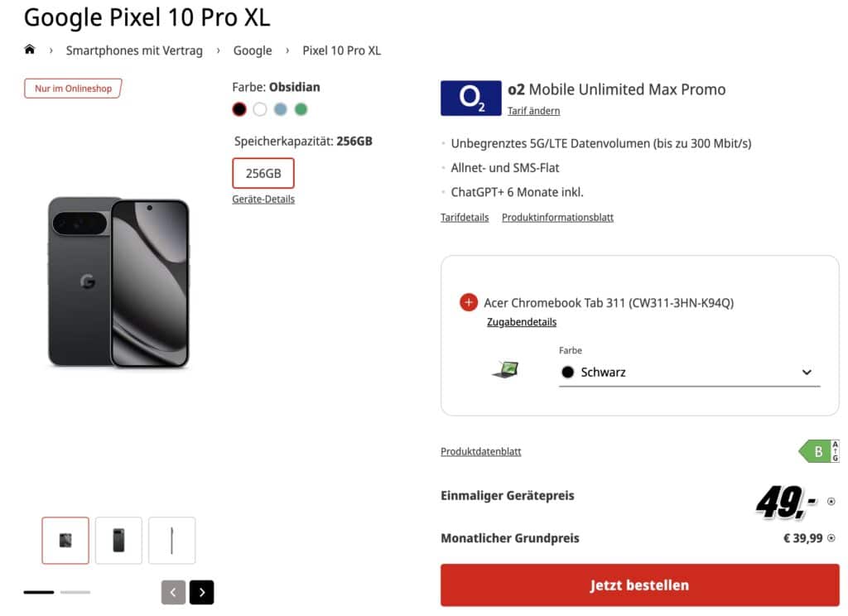This screenshot has height=616, width=848.
Task: Open the Farbe Schwarz dropdown
Action: (689, 373)
